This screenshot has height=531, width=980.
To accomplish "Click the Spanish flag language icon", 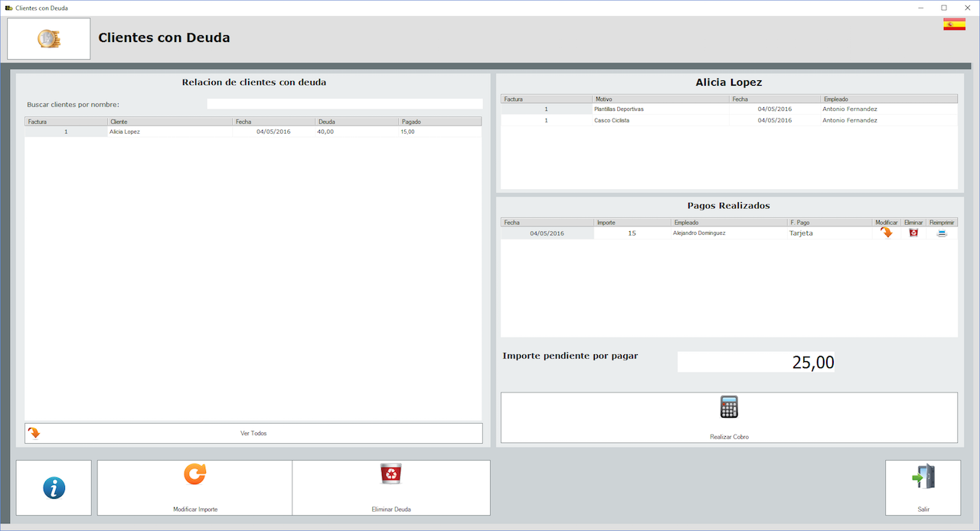I will pos(954,24).
